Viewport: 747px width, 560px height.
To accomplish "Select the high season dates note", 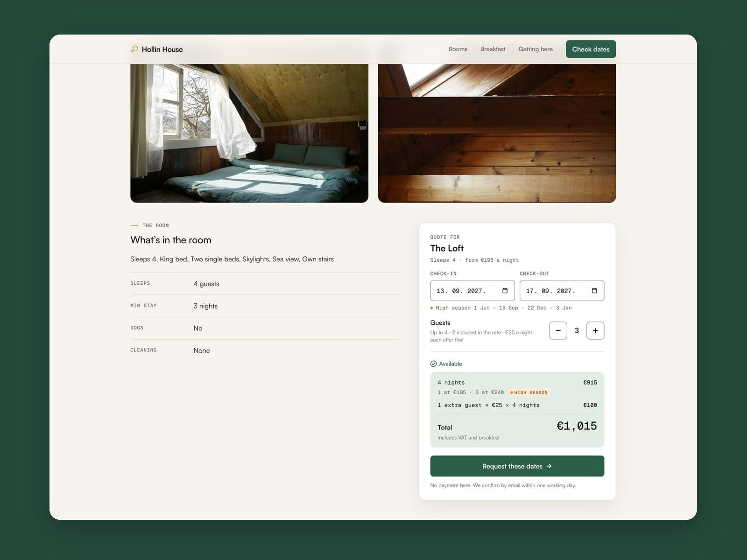I will [501, 308].
